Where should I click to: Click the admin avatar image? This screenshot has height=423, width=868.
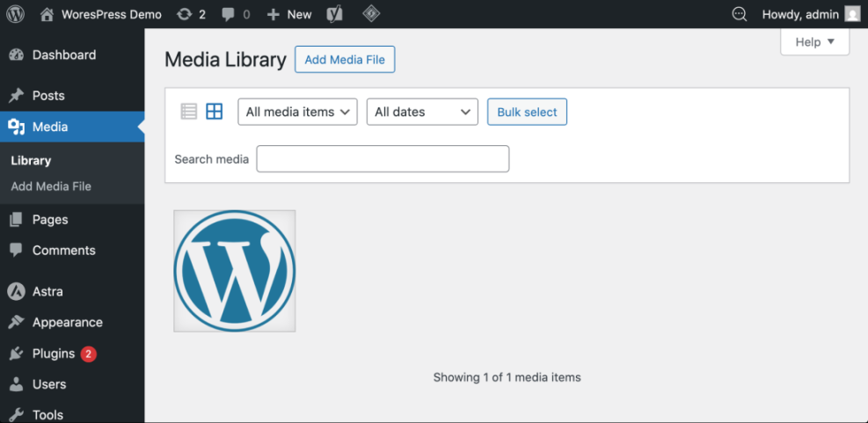coord(852,14)
